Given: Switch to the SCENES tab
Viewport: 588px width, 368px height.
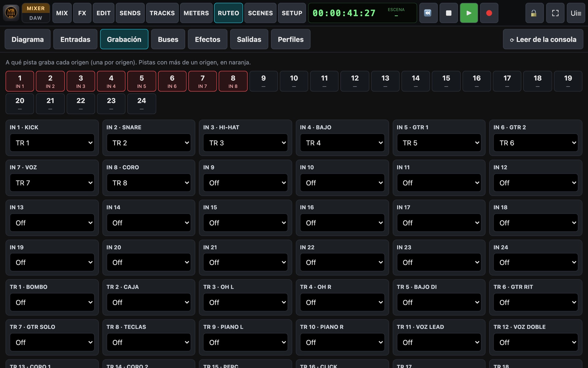Looking at the screenshot, I should 260,13.
